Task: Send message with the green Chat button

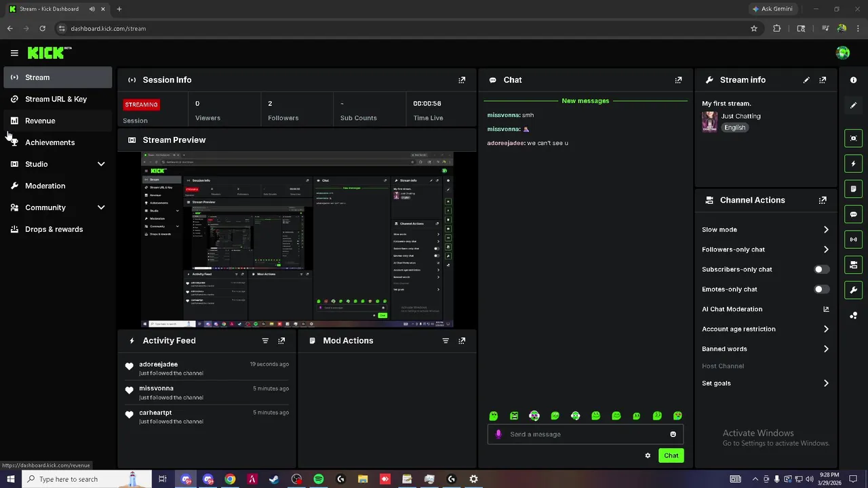Action: tap(671, 455)
